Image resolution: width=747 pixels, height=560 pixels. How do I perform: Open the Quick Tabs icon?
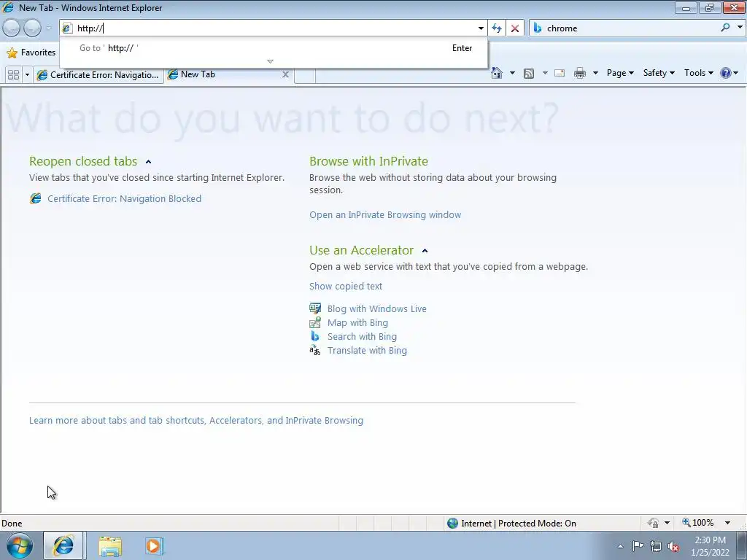tap(14, 75)
